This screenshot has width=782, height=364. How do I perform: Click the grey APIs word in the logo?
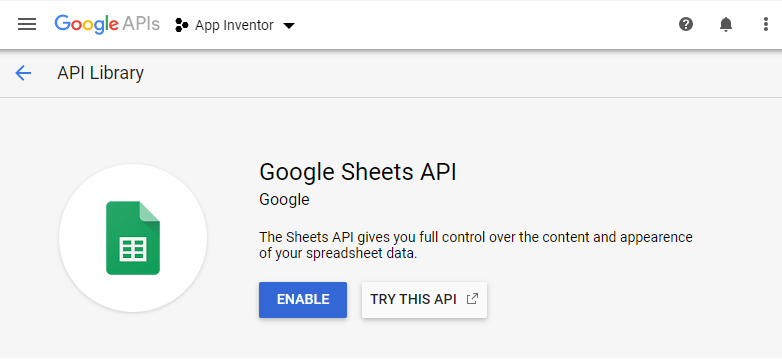pyautogui.click(x=141, y=24)
